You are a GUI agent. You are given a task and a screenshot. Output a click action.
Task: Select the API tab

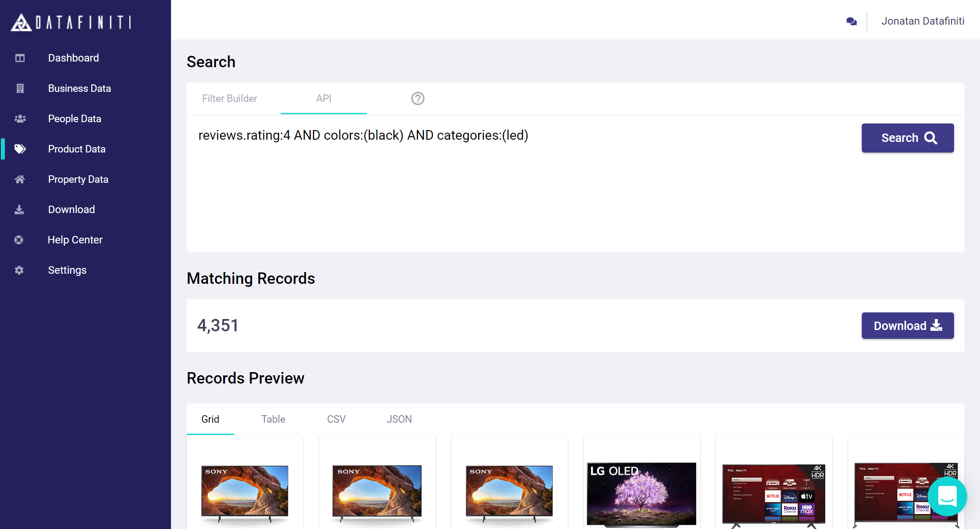(323, 98)
